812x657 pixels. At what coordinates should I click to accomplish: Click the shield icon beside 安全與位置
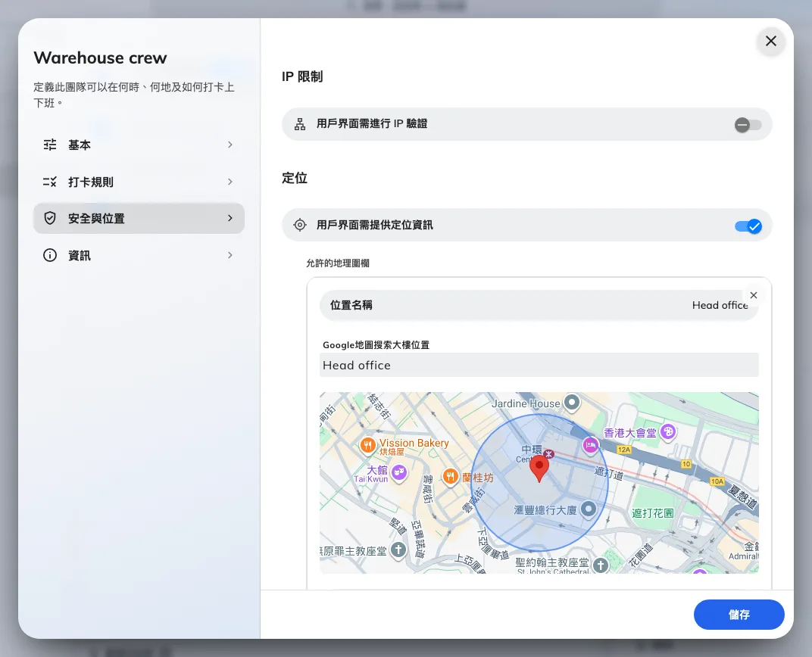coord(50,218)
